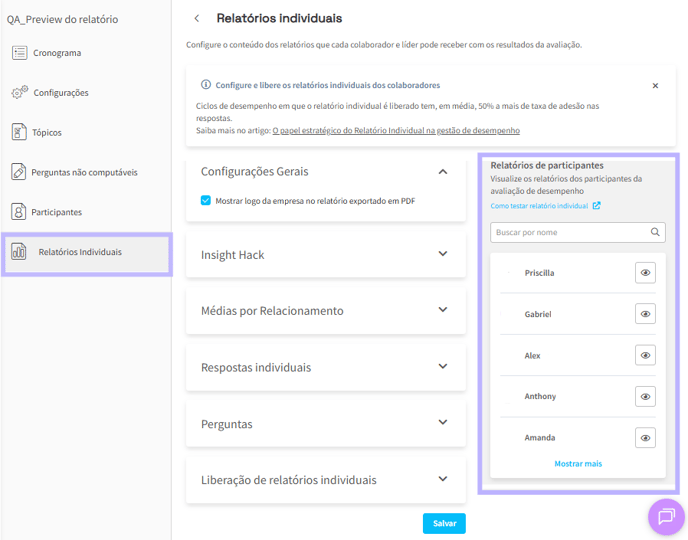Viewport: 688px width, 540px height.
Task: Click the Cronograma list icon
Action: [x=19, y=53]
